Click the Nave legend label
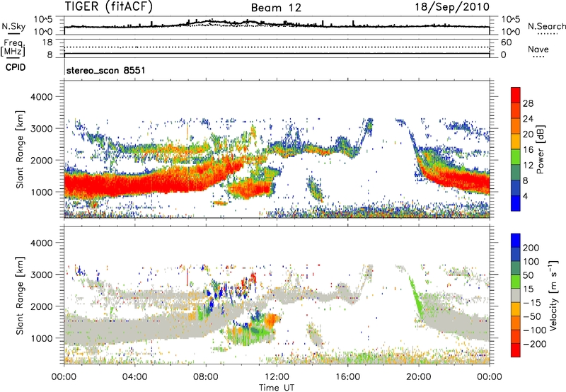Image resolution: width=566 pixels, height=392 pixels. click(x=538, y=49)
